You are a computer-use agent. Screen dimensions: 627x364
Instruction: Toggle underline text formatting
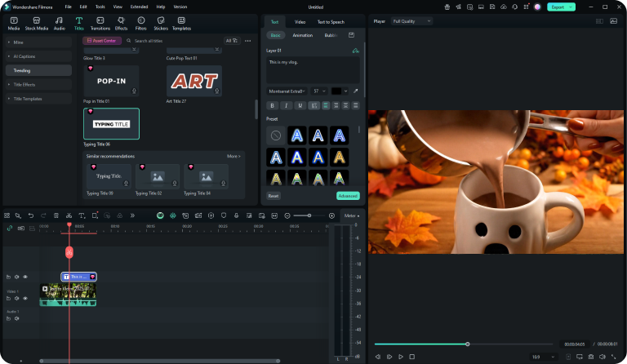(x=300, y=105)
